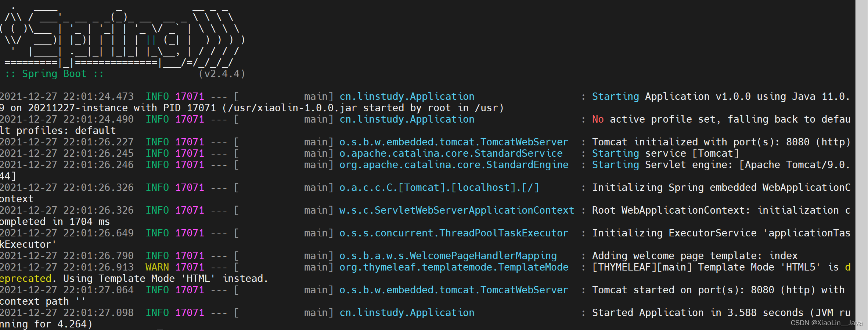Image resolution: width=868 pixels, height=330 pixels.
Task: Click logger 'org.apache.catalina.core.StandardEngine'
Action: click(454, 165)
